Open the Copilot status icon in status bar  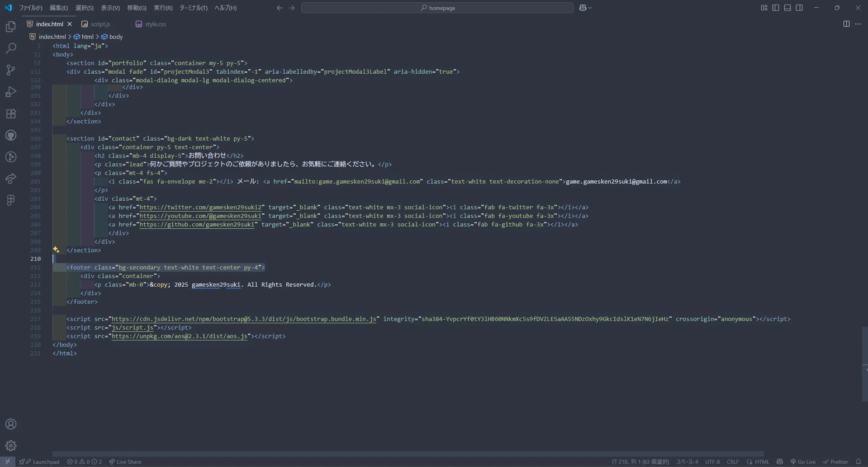(x=780, y=462)
